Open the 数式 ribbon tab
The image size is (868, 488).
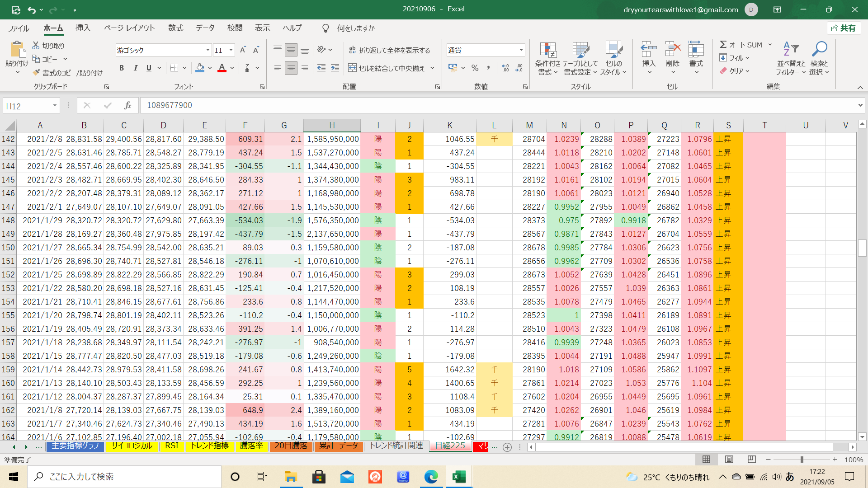pyautogui.click(x=175, y=28)
